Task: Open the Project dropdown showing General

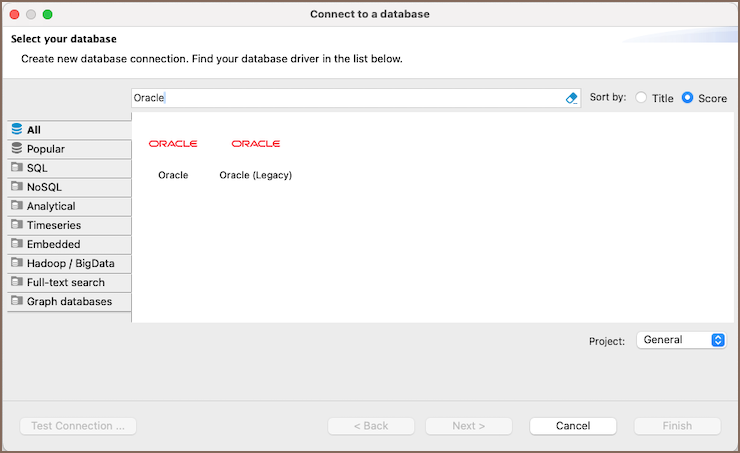Action: [x=681, y=340]
